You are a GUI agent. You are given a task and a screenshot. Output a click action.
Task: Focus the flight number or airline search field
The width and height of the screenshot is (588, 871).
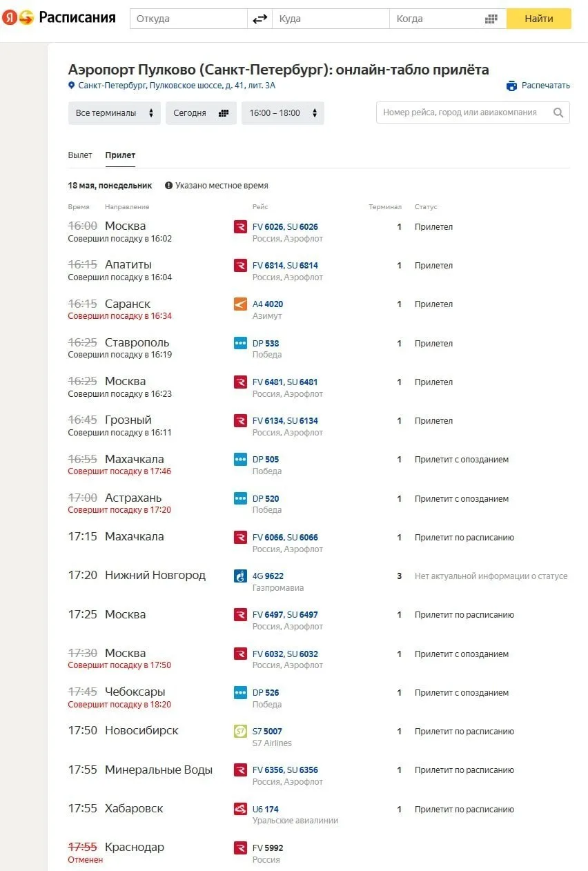point(473,112)
